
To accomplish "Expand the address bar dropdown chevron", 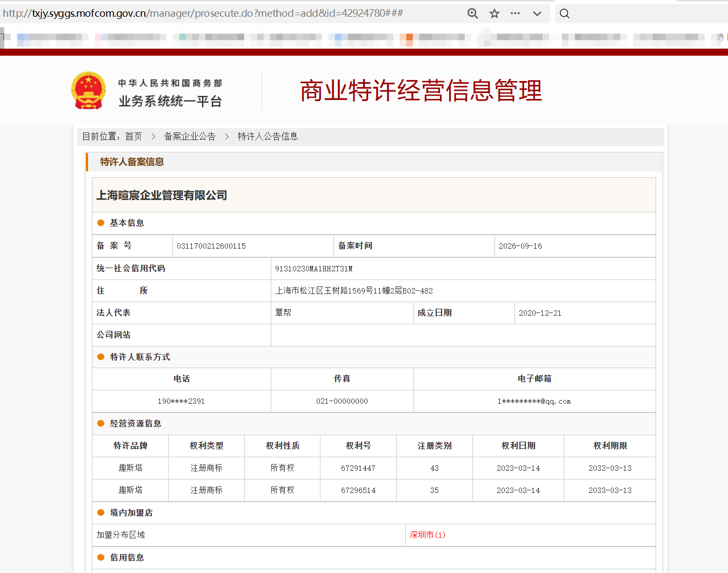I will click(537, 14).
